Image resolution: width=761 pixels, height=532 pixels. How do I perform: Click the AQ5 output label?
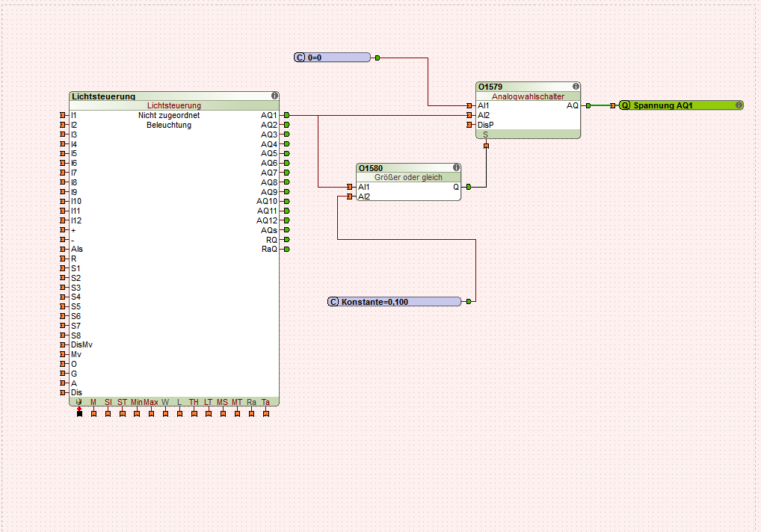pos(269,153)
